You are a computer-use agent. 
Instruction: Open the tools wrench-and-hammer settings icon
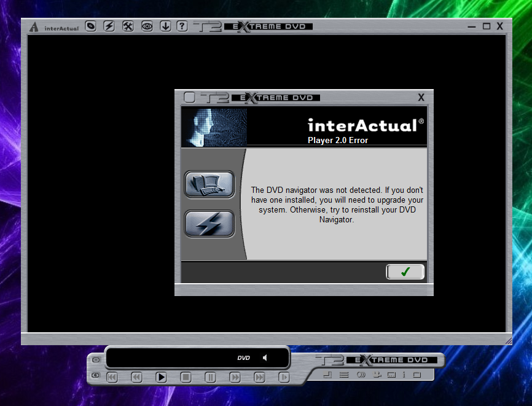tap(128, 26)
